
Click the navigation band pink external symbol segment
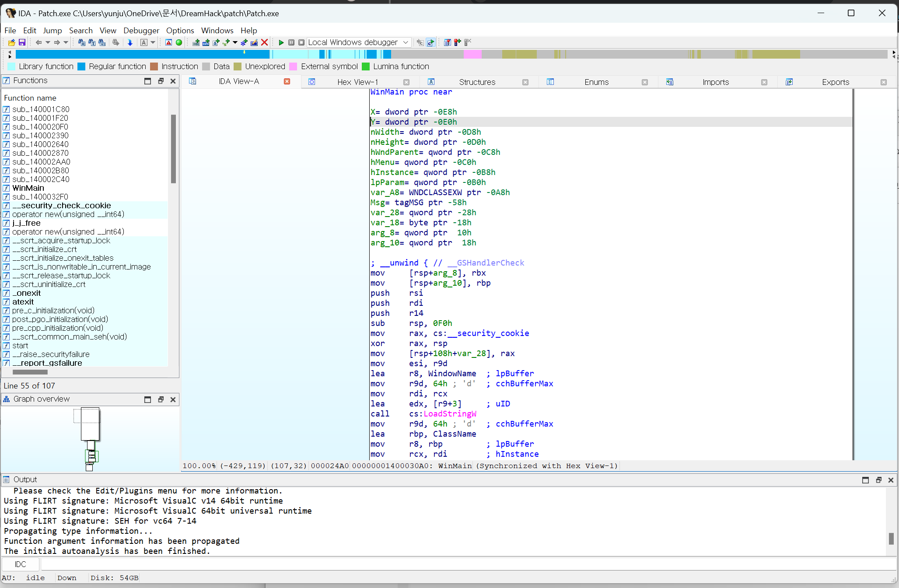[x=472, y=54]
